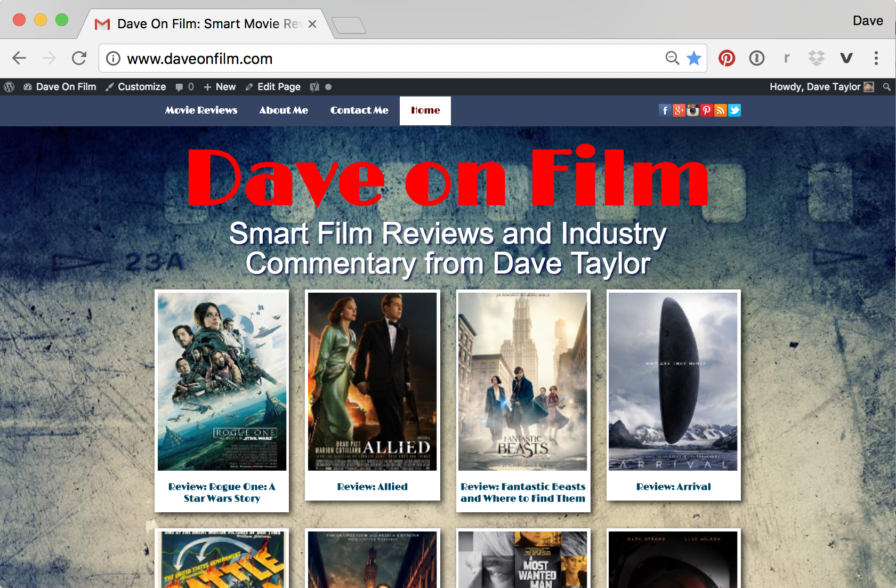Click the browser forward arrow

point(49,58)
